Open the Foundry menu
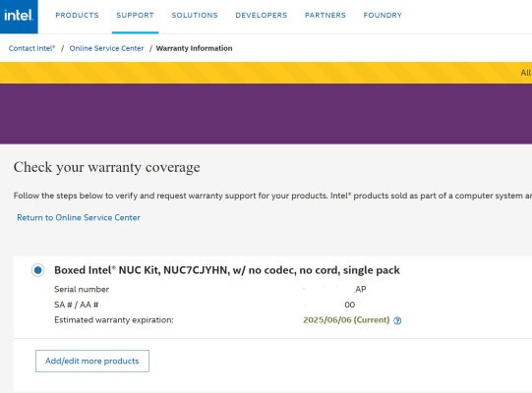The image size is (532, 393). click(383, 16)
